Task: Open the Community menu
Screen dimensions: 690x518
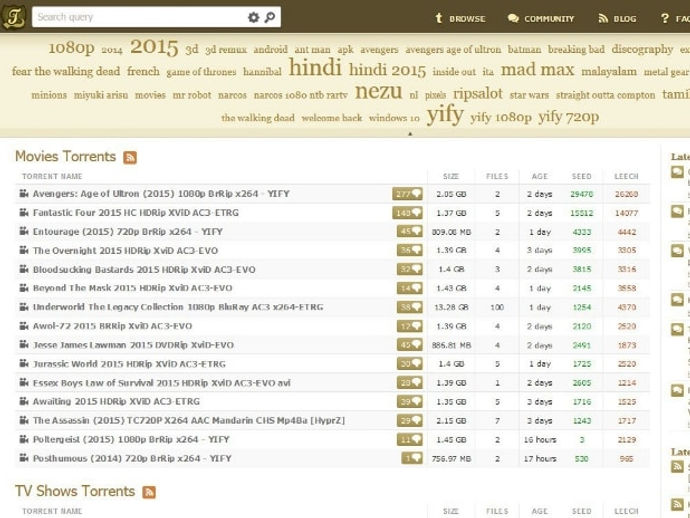Action: tap(541, 18)
